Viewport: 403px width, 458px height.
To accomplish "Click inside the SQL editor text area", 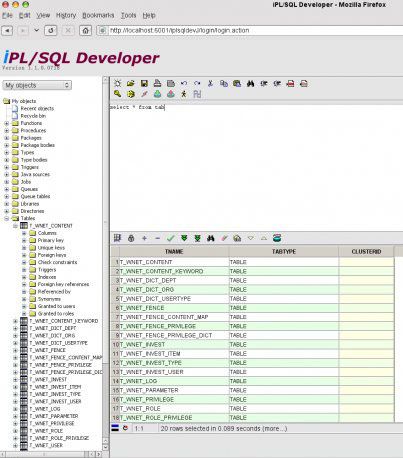I will (x=256, y=167).
